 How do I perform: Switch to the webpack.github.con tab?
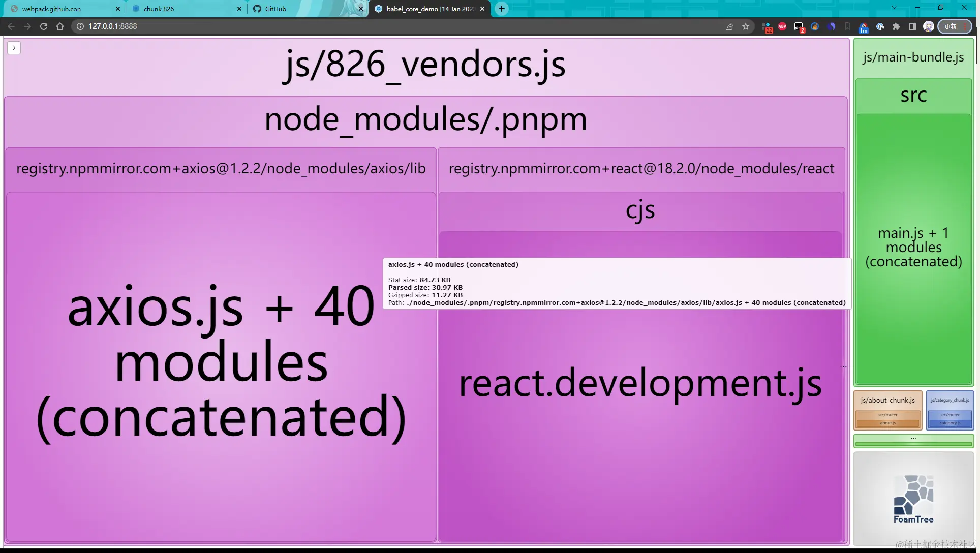coord(51,9)
